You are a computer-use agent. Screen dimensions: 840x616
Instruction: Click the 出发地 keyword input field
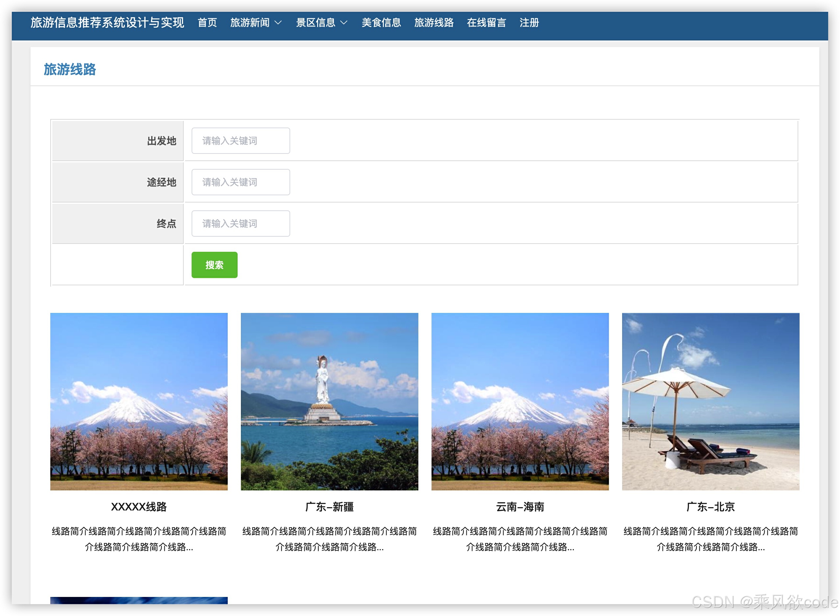click(241, 141)
